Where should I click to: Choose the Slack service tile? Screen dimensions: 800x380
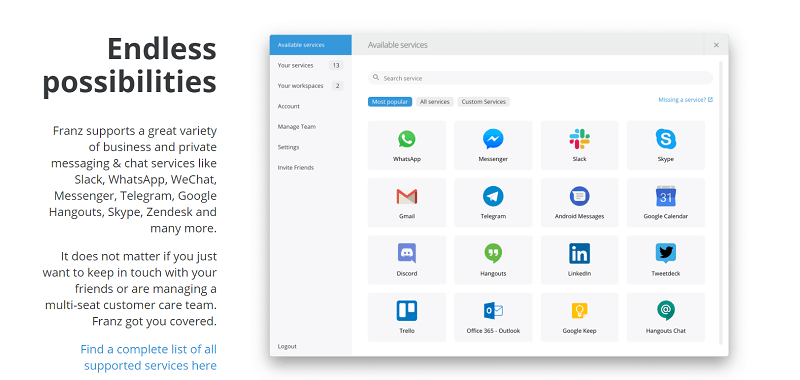[579, 145]
